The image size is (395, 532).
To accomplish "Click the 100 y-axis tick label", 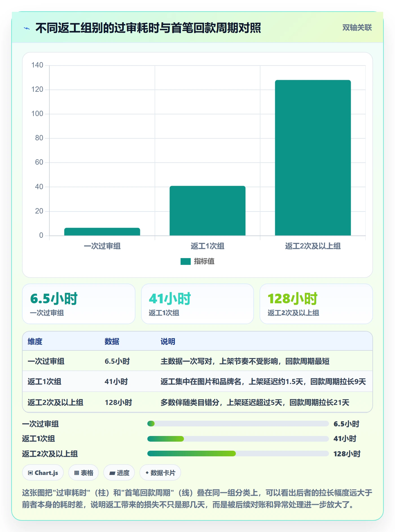I will click(37, 114).
